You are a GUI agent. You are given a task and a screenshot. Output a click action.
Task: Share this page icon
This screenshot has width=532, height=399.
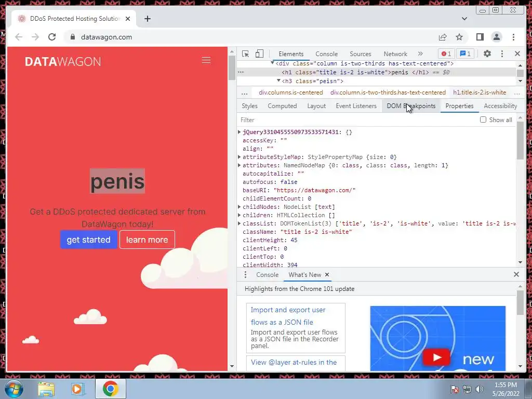tap(443, 37)
